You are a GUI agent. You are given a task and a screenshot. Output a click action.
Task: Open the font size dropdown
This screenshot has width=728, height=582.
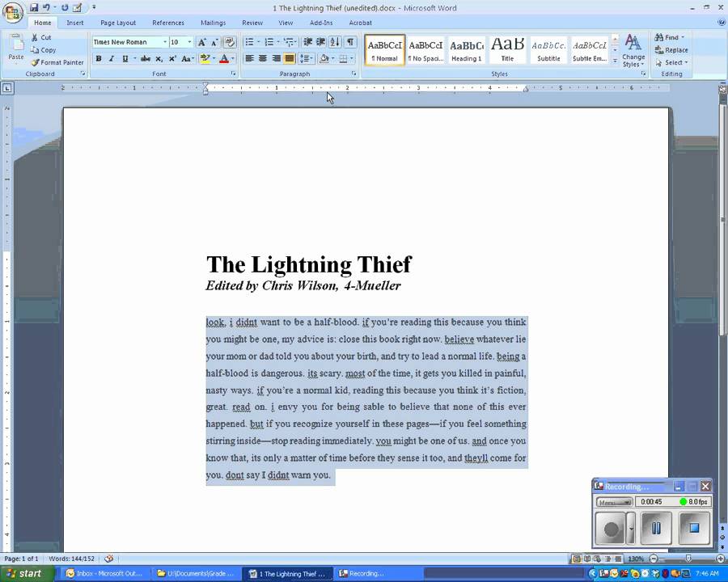189,42
